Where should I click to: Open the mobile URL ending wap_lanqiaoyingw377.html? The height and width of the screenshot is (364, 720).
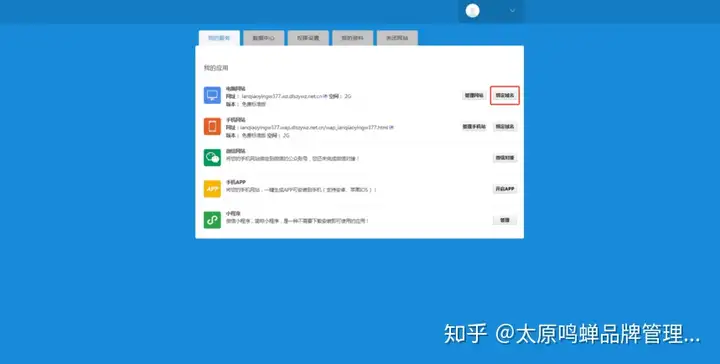[315, 127]
